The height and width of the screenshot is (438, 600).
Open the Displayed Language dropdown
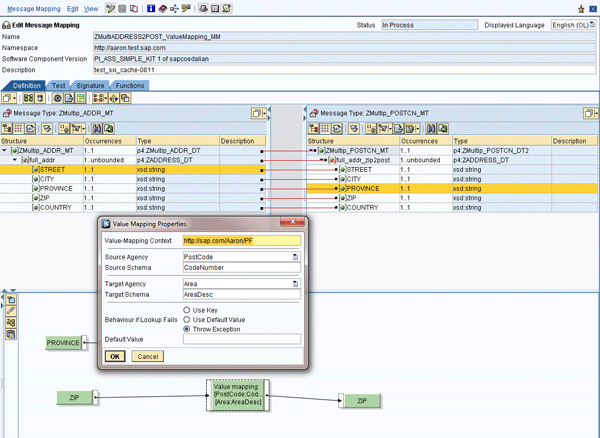coord(593,24)
